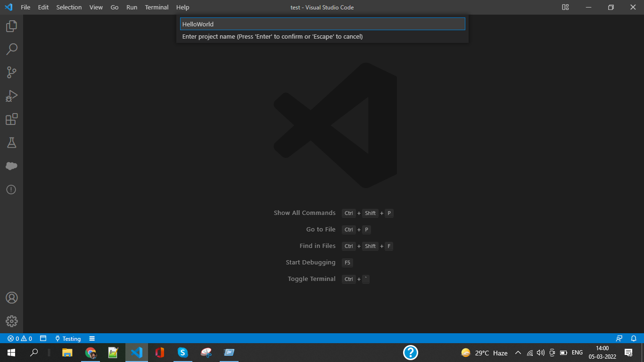Image resolution: width=644 pixels, height=362 pixels.
Task: Open the Extensions marketplace view
Action: (11, 119)
